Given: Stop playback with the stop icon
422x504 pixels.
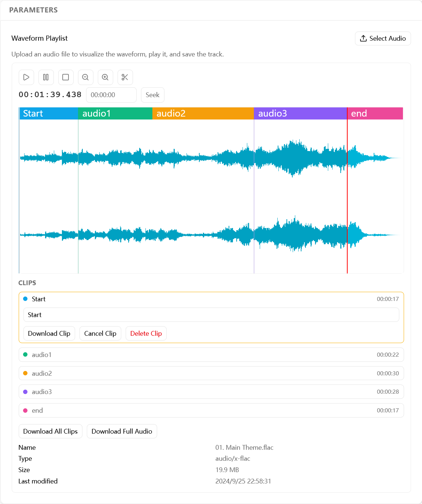Looking at the screenshot, I should pos(66,77).
